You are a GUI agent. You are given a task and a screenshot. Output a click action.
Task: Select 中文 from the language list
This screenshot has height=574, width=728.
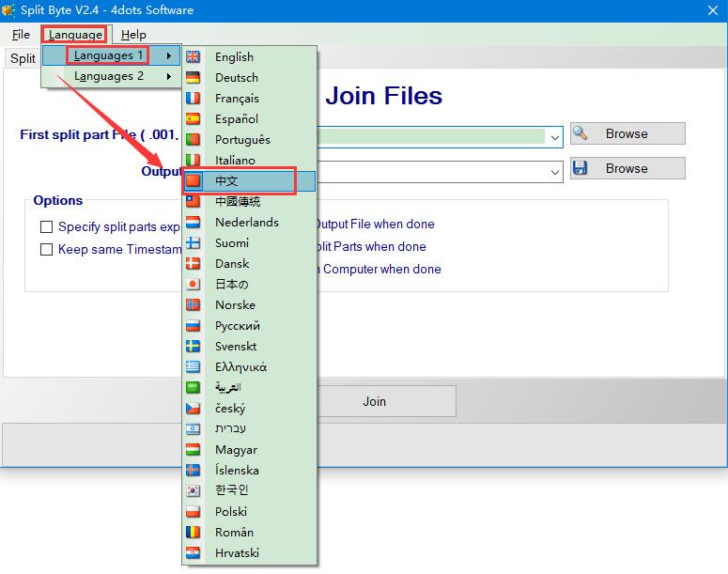[x=227, y=180]
